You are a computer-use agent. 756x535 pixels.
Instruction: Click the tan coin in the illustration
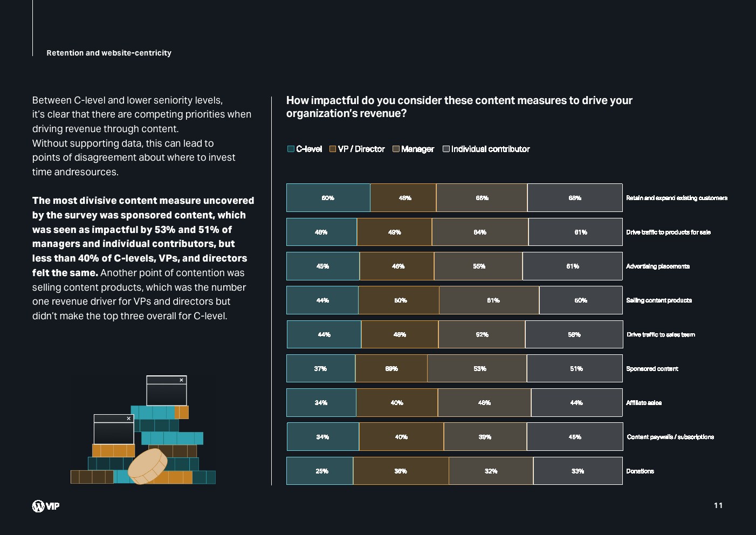148,466
